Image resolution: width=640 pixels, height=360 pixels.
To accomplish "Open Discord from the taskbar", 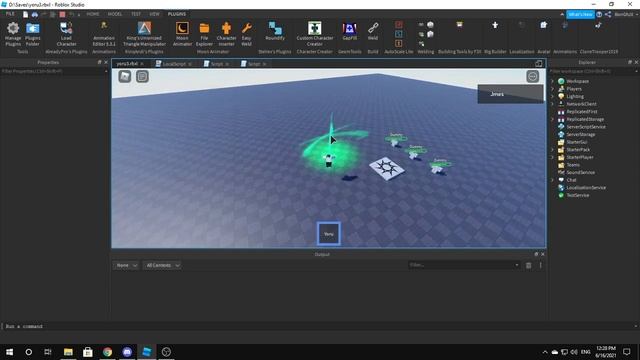I will (127, 352).
